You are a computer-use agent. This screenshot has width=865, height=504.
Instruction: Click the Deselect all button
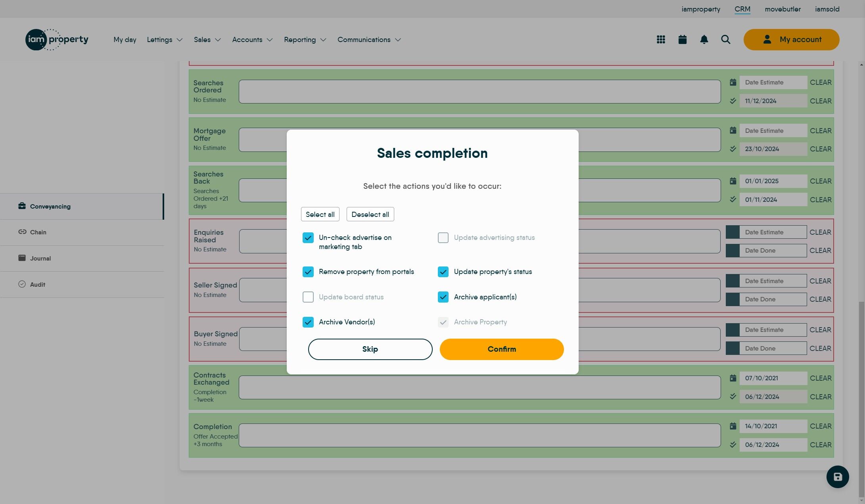click(370, 214)
